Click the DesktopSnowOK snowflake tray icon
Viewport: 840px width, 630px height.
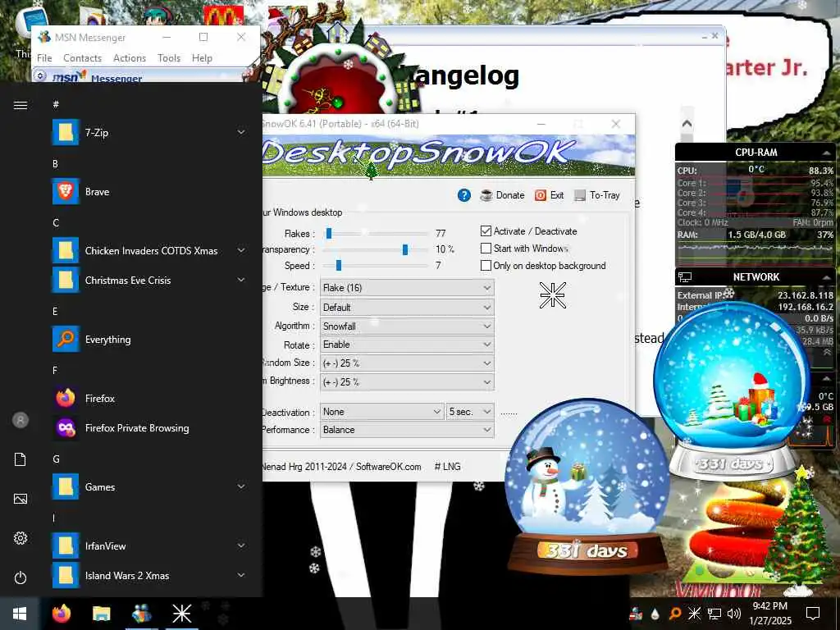coord(694,614)
